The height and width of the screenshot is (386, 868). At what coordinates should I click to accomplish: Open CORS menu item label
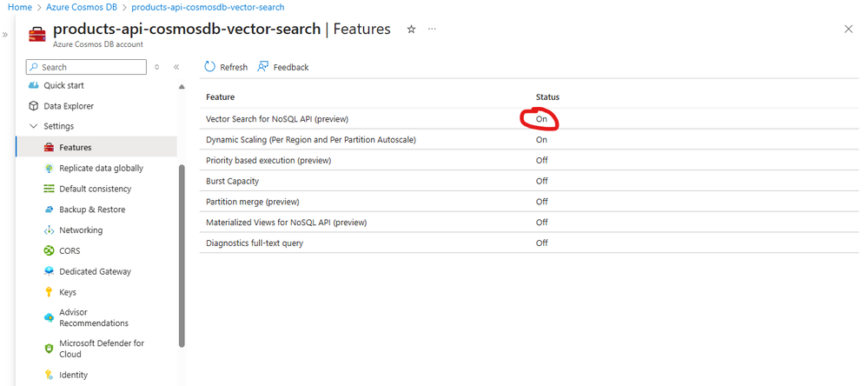(70, 251)
